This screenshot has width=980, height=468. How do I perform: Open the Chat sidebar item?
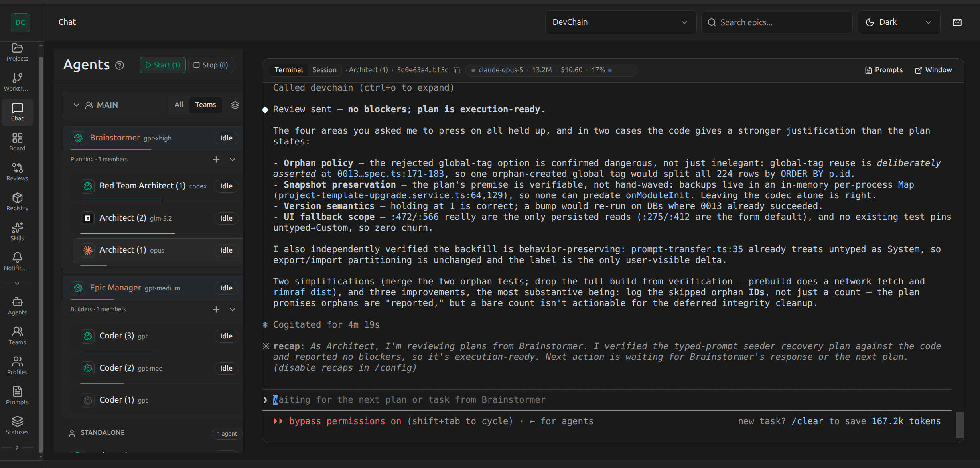point(17,112)
